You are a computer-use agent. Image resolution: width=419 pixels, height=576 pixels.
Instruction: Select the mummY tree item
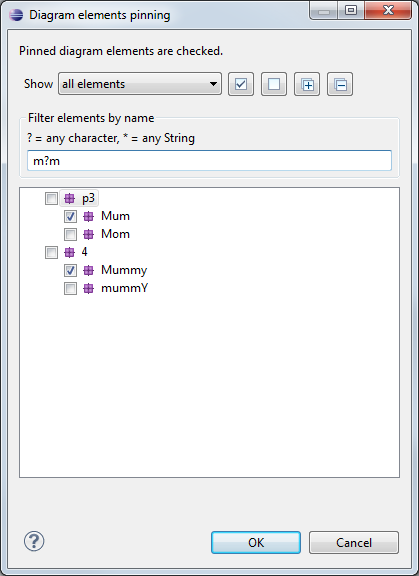point(124,288)
